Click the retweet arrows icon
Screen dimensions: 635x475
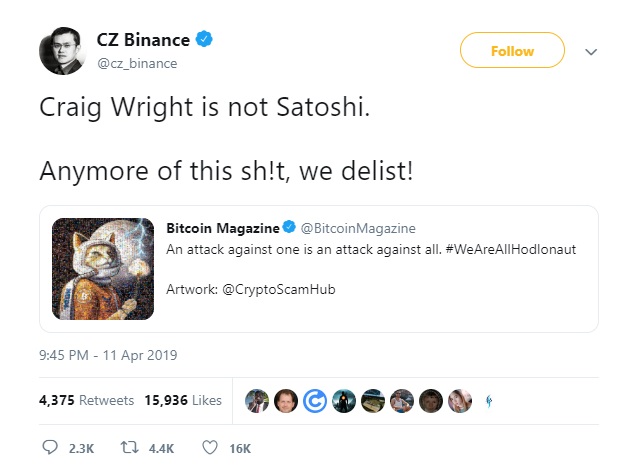(130, 447)
